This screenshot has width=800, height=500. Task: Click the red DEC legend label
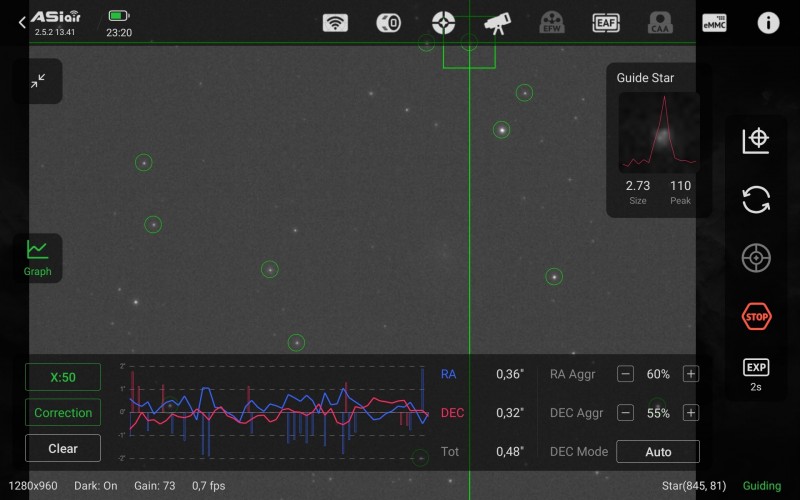(x=452, y=413)
